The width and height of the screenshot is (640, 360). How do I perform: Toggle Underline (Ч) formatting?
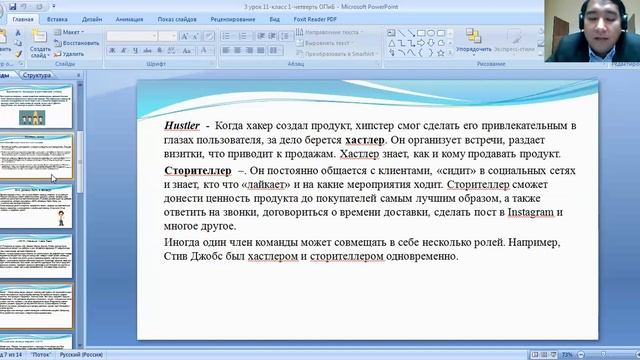point(135,50)
